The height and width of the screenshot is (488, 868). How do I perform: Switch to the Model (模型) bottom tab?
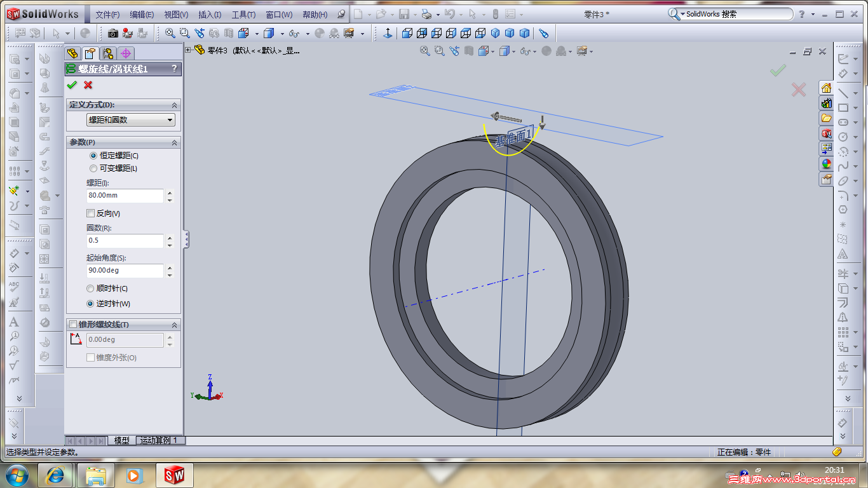121,440
